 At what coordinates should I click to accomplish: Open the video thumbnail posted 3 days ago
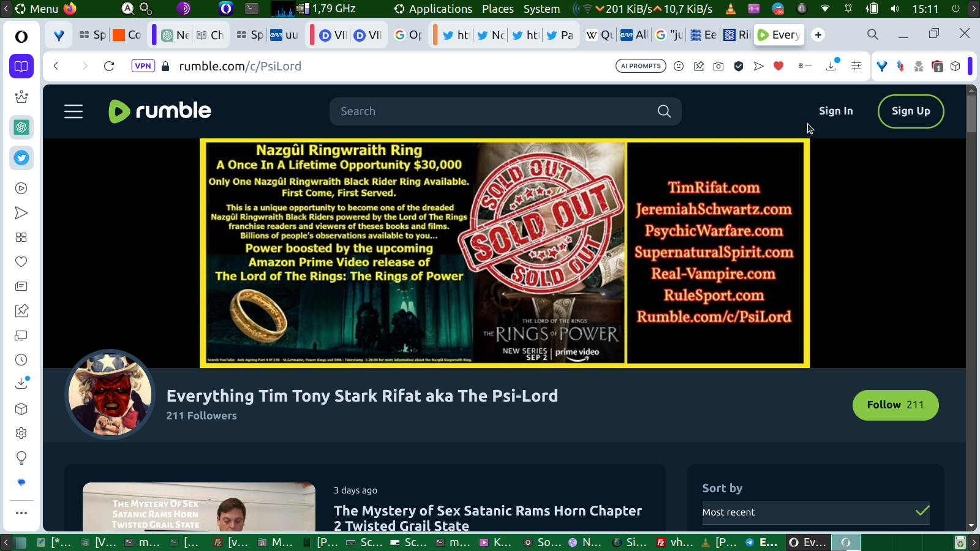(x=199, y=507)
